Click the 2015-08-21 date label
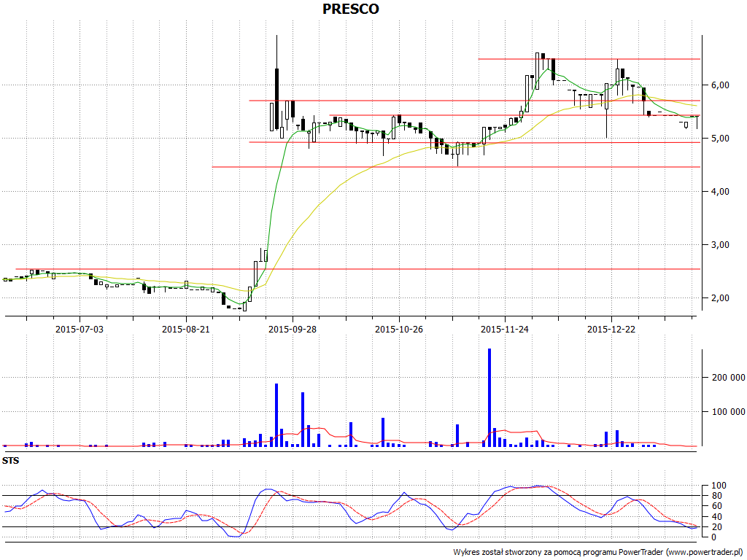 [x=186, y=329]
